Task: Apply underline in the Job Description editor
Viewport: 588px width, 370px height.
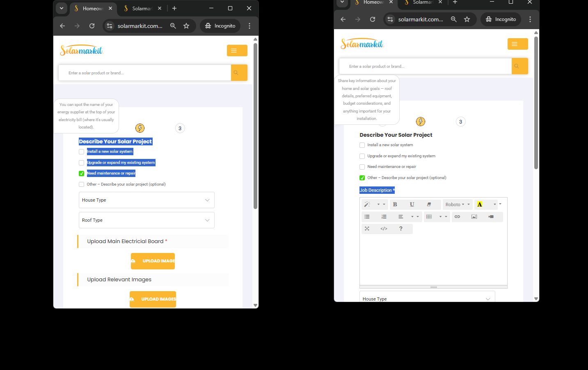Action: click(412, 205)
